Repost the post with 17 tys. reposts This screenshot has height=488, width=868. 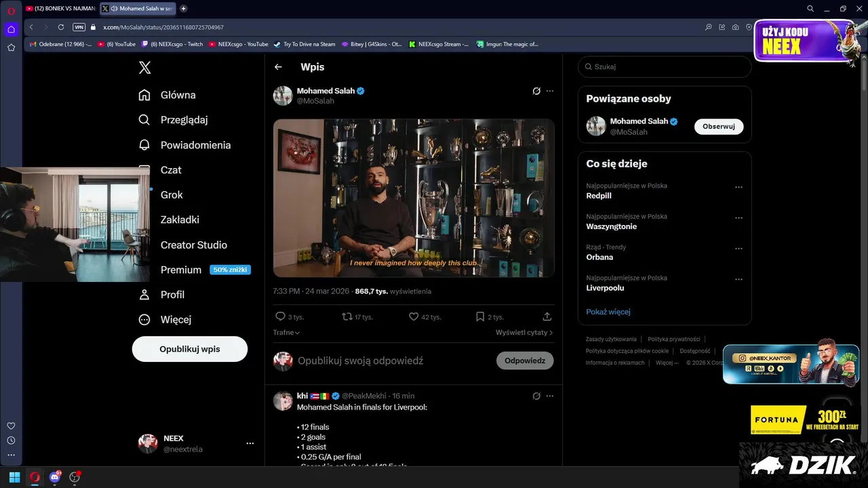pyautogui.click(x=347, y=317)
